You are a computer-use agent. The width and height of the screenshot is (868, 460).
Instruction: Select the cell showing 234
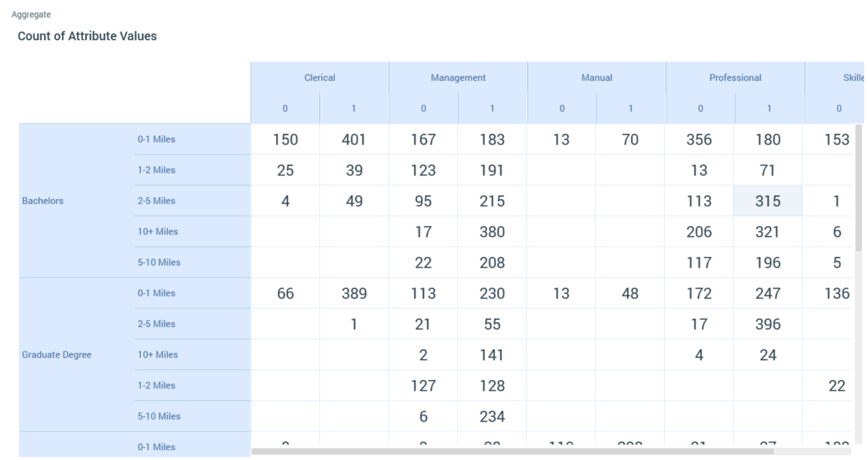click(492, 416)
